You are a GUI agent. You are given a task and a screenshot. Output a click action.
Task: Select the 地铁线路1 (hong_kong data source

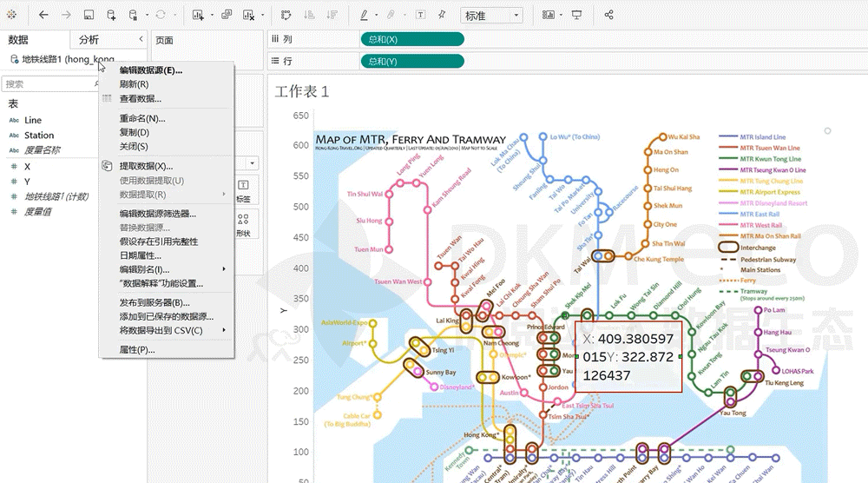(68, 59)
